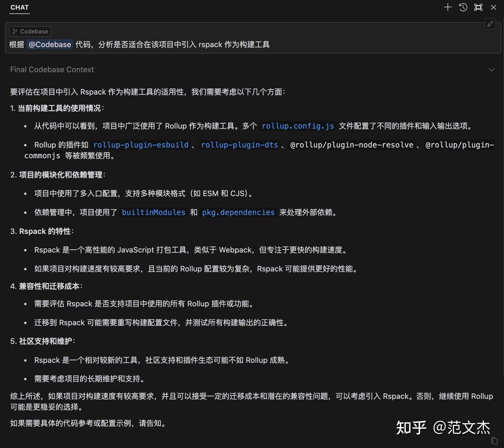Image resolution: width=504 pixels, height=448 pixels.
Task: Close the chat panel
Action: click(x=493, y=7)
